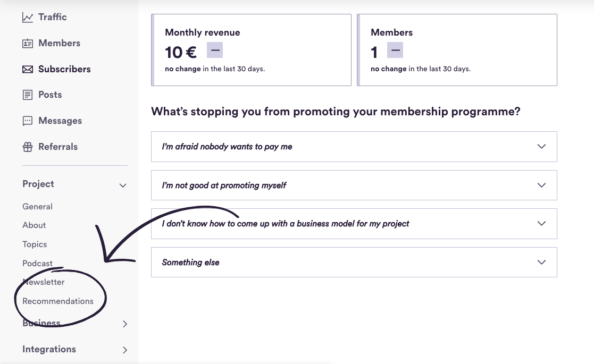Open the General project settings
Screen dimensions: 594x364
coord(38,207)
